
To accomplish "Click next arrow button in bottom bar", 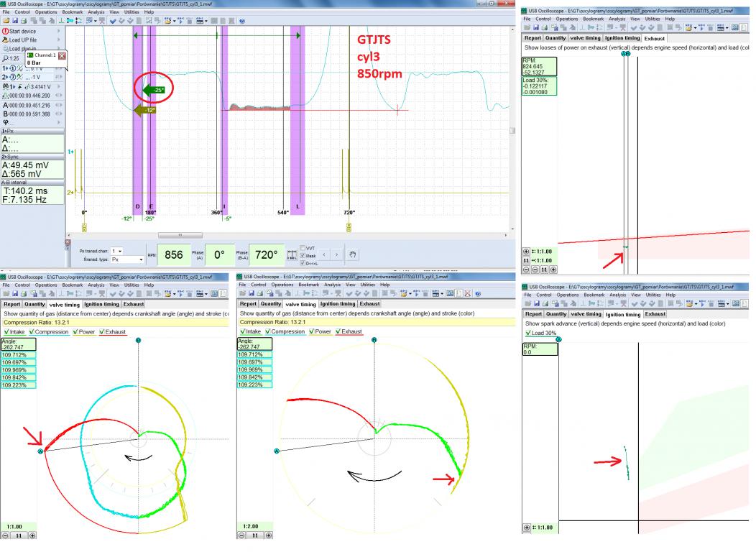I will 336,254.
